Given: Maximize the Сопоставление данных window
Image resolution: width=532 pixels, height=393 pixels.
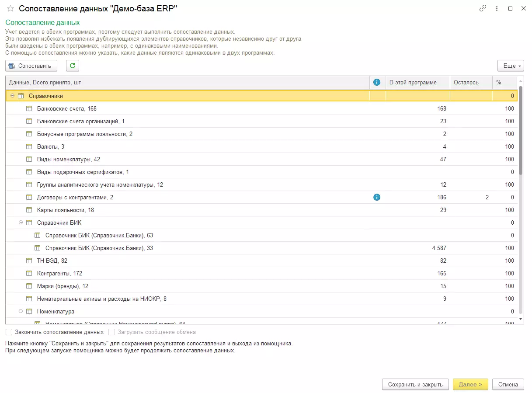Looking at the screenshot, I should [x=510, y=8].
